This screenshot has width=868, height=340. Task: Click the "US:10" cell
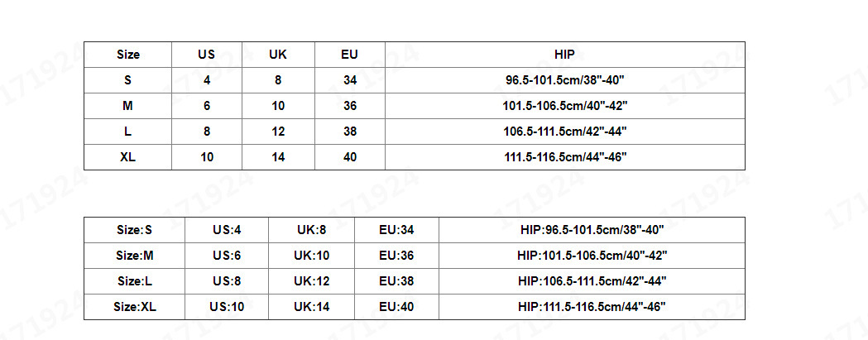[x=227, y=307]
